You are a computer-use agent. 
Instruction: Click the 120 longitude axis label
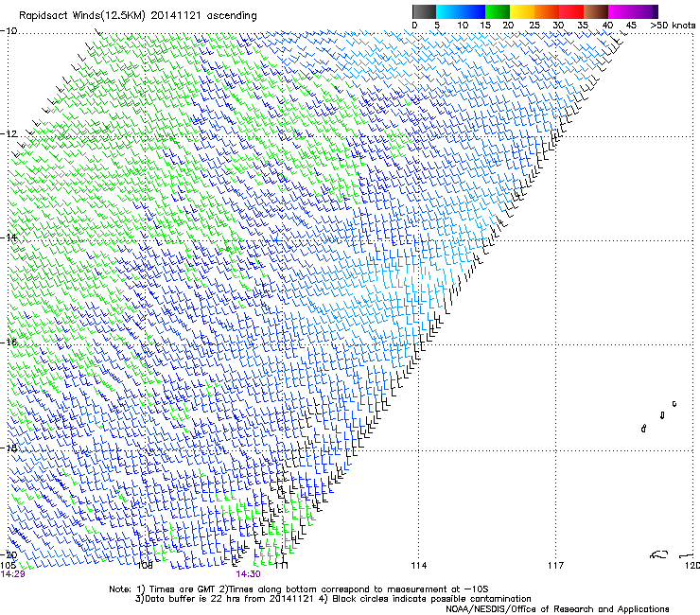pos(692,566)
